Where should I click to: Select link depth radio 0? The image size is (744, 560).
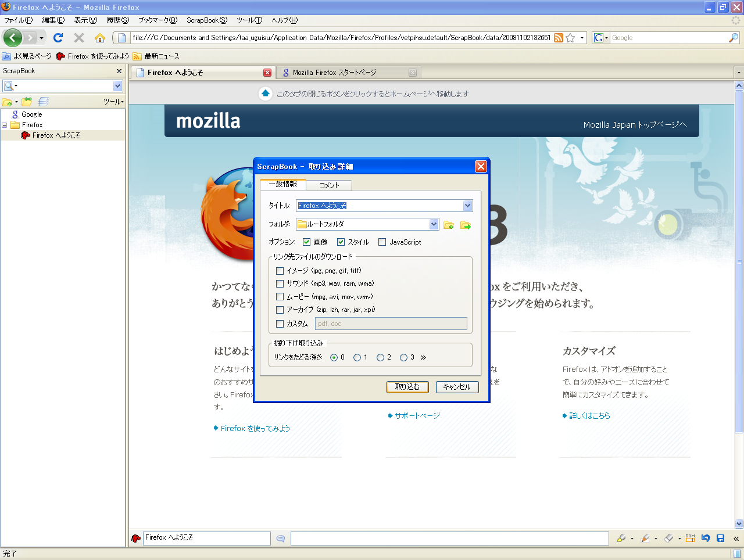334,358
